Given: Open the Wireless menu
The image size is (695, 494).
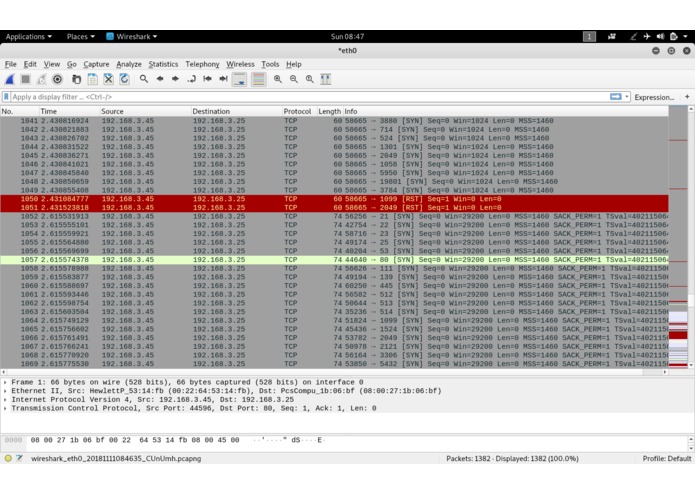Looking at the screenshot, I should coord(240,64).
